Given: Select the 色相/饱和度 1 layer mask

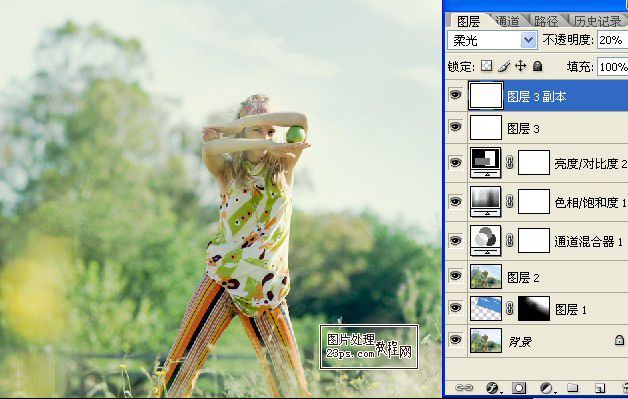Looking at the screenshot, I should click(534, 202).
